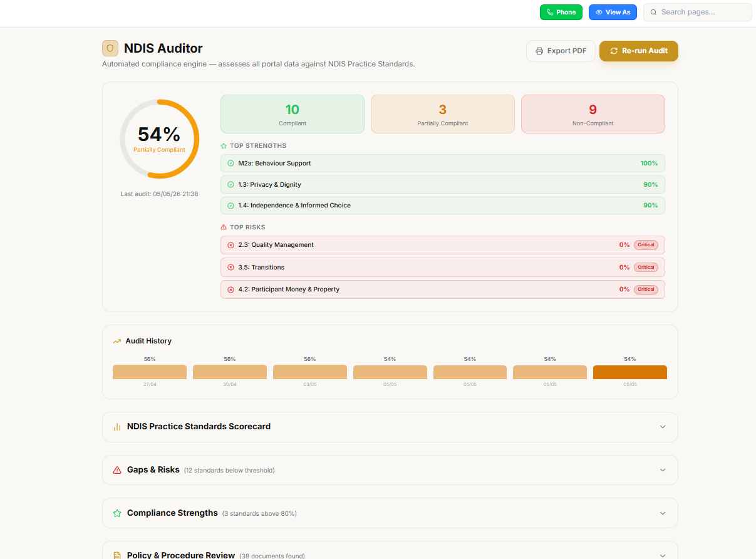This screenshot has width=756, height=559.
Task: Click the warning triangle beside Top Risks
Action: click(224, 227)
